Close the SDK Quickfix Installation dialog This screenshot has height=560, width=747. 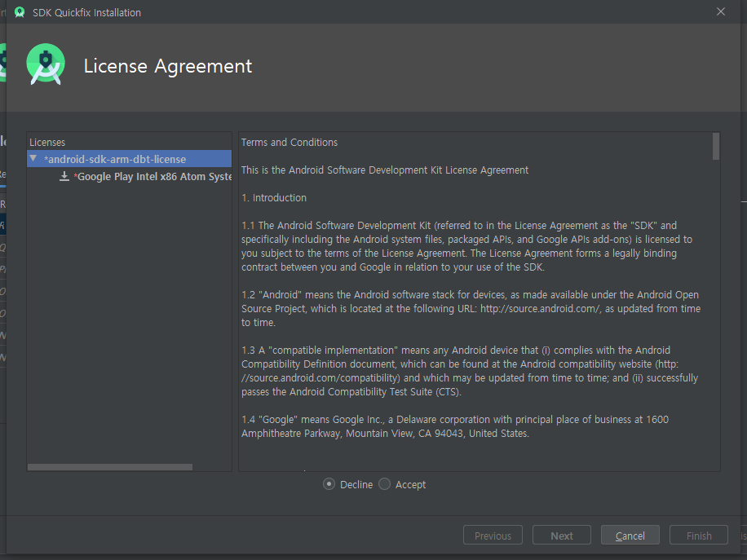[x=721, y=11]
